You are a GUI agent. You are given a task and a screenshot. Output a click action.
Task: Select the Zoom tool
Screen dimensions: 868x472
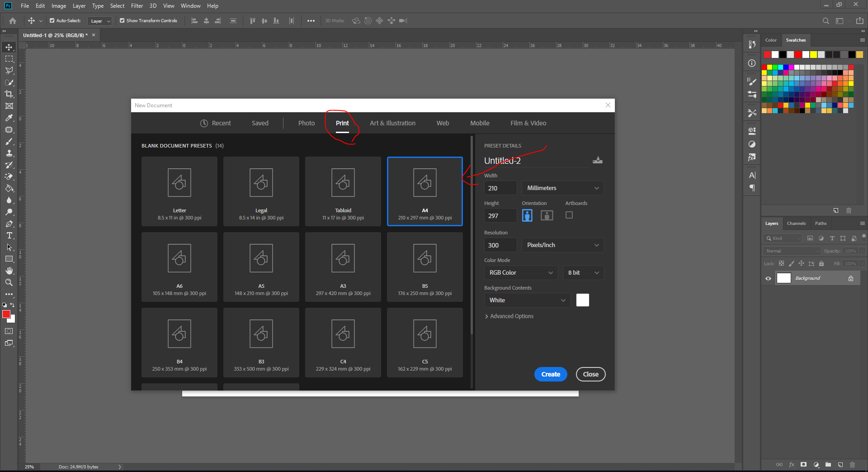coord(9,282)
